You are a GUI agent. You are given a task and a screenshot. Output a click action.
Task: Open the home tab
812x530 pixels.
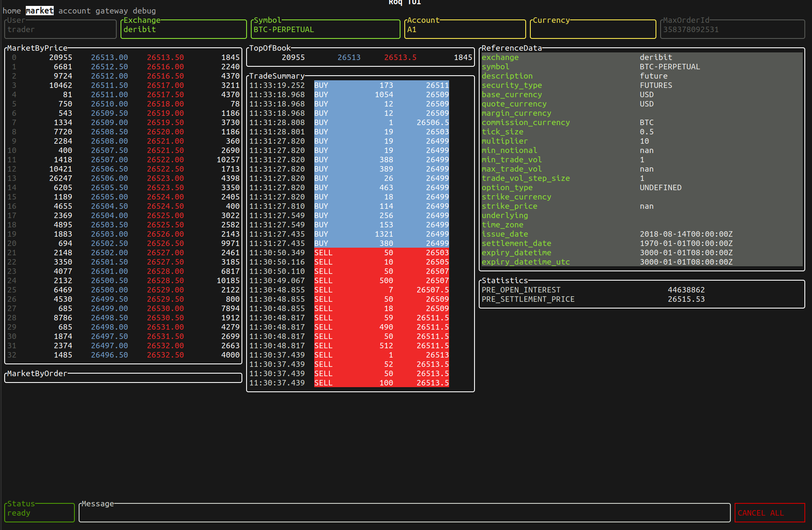[x=12, y=11]
